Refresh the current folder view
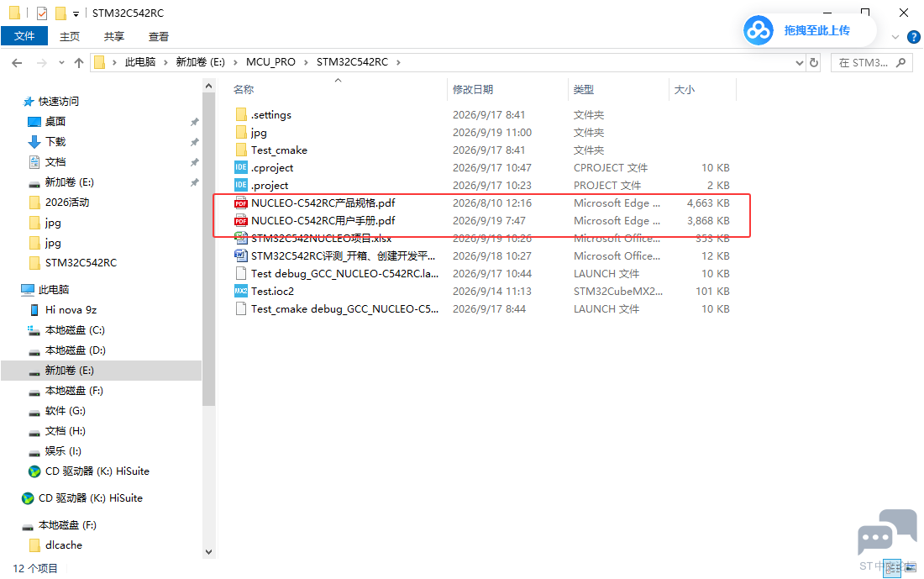The image size is (924, 579). coord(814,62)
